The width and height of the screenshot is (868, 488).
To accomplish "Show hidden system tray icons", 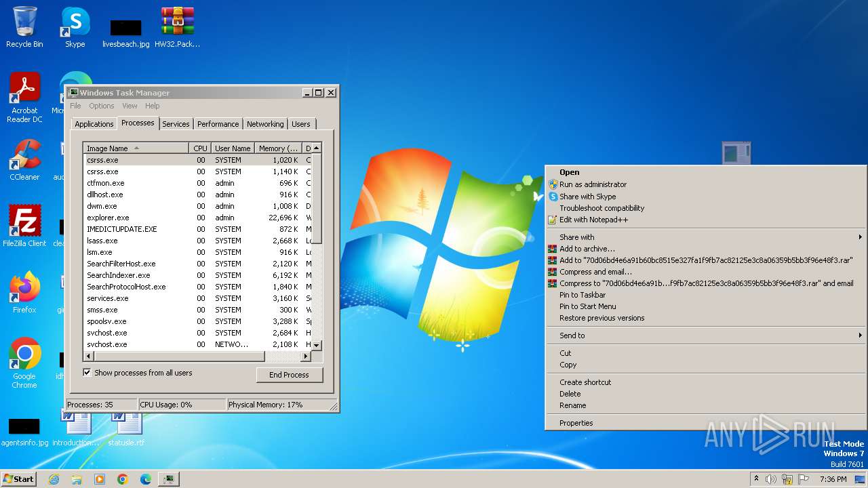I will (x=756, y=479).
